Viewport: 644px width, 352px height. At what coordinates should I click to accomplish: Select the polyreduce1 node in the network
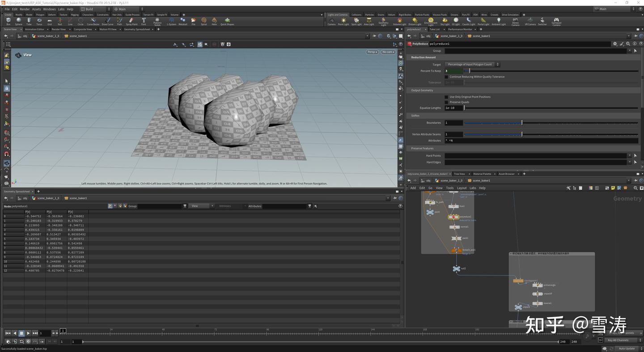454,217
